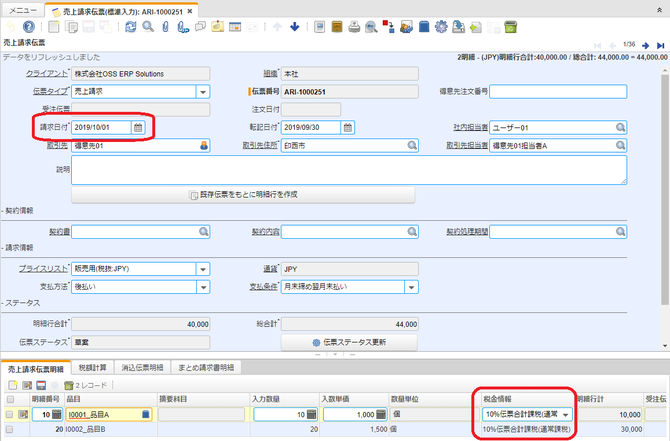Viewport: 670px width, 441px height.
Task: Check the row checkbox for line 10
Action: point(9,414)
